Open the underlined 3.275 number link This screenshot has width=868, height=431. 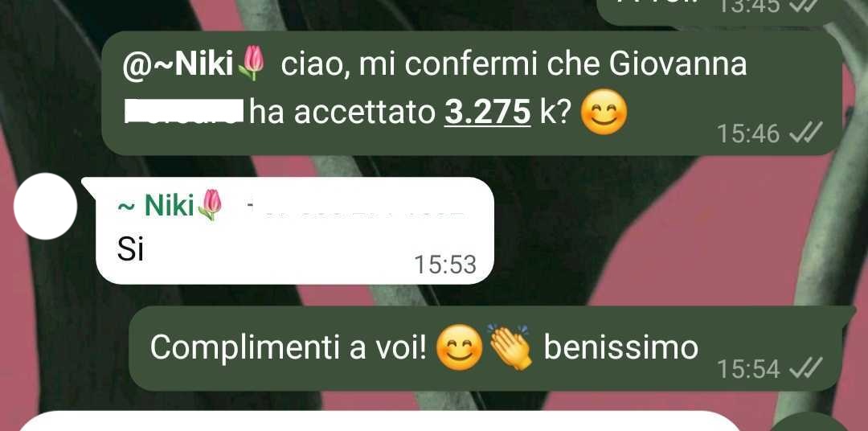pos(487,113)
